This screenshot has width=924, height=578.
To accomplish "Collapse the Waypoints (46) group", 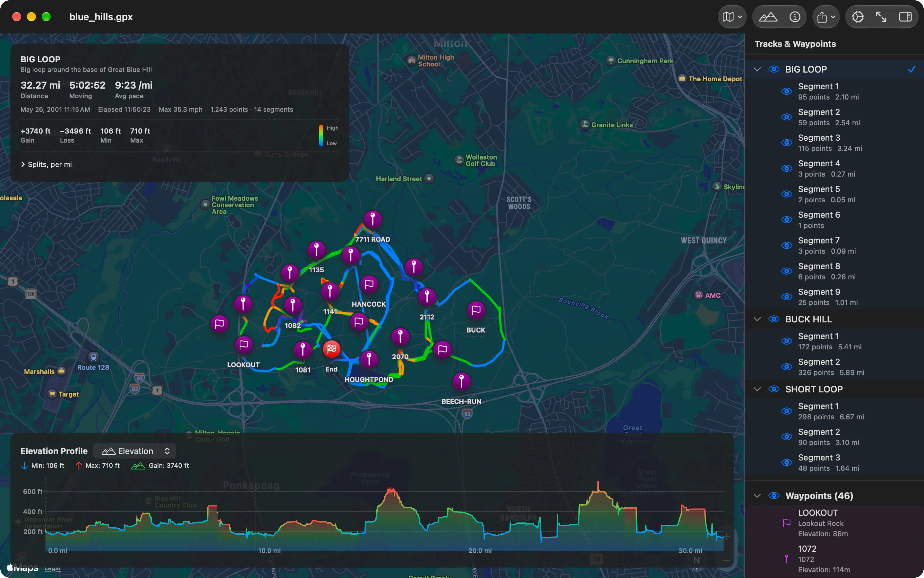I will coord(757,496).
